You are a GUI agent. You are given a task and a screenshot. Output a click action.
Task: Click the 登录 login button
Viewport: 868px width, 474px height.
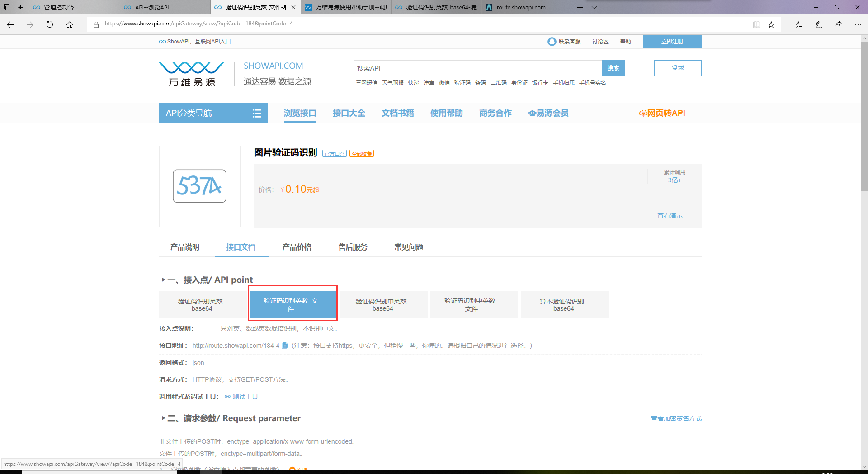[x=678, y=68]
